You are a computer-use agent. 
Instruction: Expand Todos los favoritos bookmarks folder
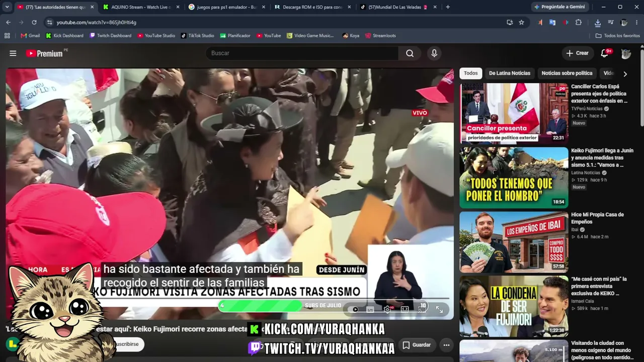point(617,36)
